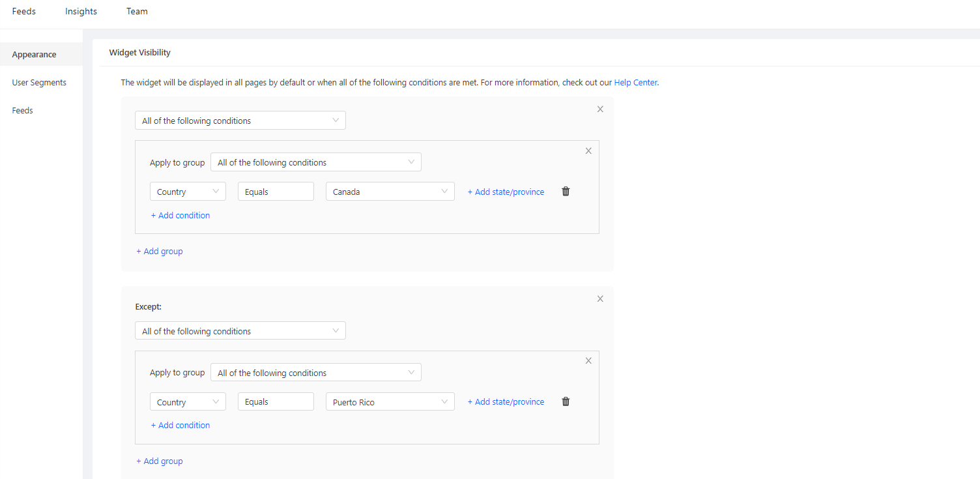
Task: Open the Help Center link
Action: (x=635, y=83)
